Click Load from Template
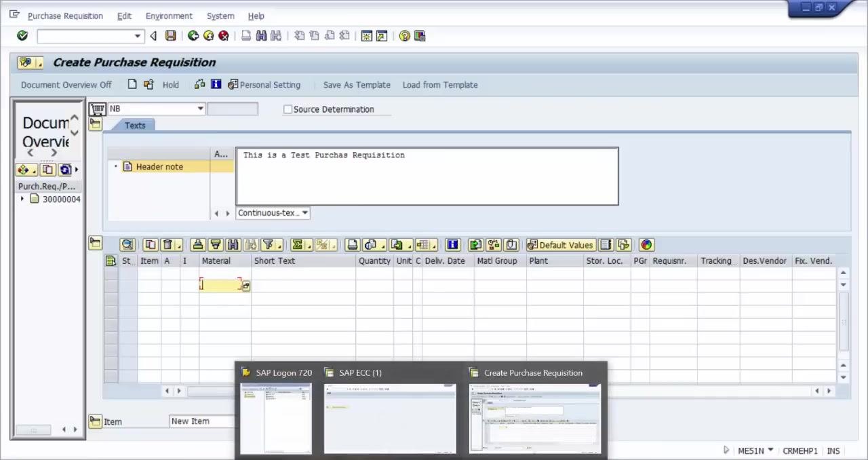 pyautogui.click(x=440, y=85)
